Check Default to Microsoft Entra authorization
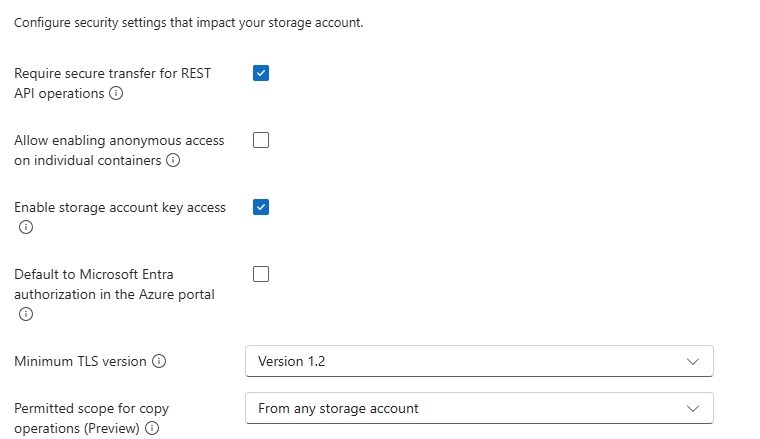 point(261,274)
